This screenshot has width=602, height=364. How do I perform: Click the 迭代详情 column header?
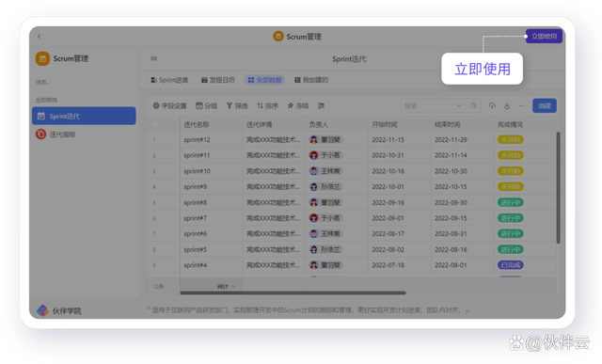tap(260, 124)
